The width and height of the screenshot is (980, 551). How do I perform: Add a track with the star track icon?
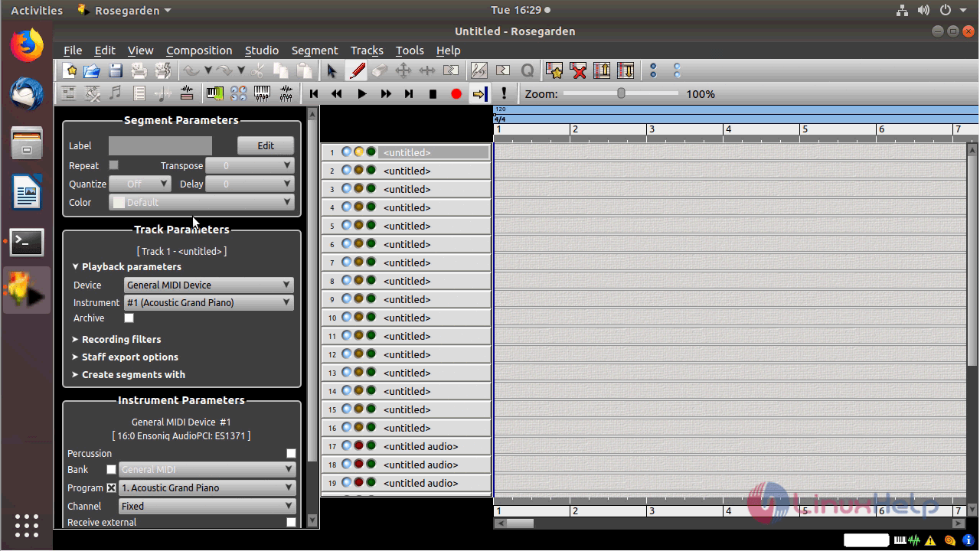point(554,71)
